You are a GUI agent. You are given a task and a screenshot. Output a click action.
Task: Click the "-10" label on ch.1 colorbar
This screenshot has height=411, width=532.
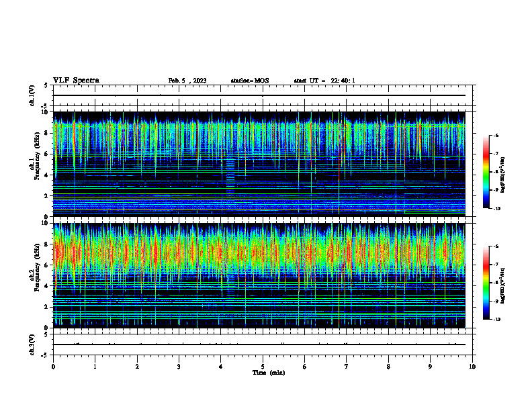coord(496,209)
